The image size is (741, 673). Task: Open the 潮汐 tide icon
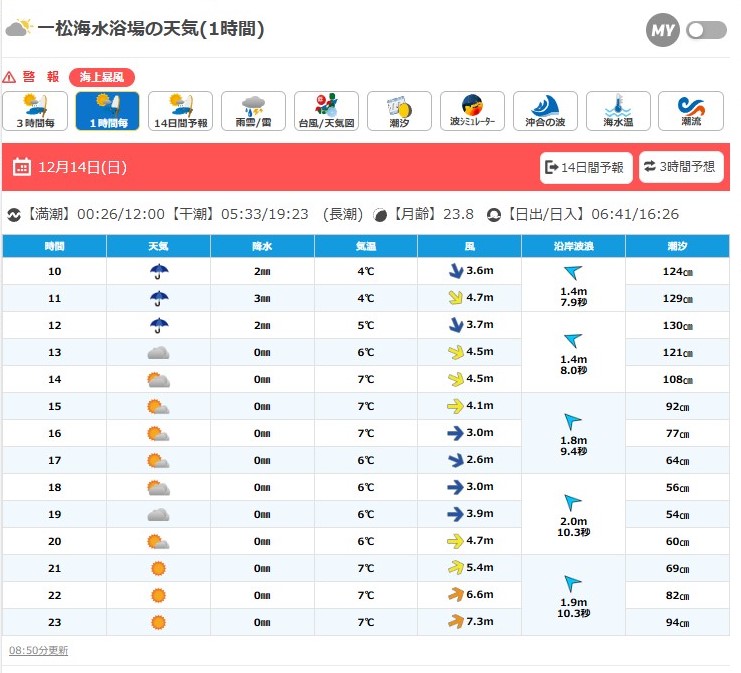(x=399, y=111)
